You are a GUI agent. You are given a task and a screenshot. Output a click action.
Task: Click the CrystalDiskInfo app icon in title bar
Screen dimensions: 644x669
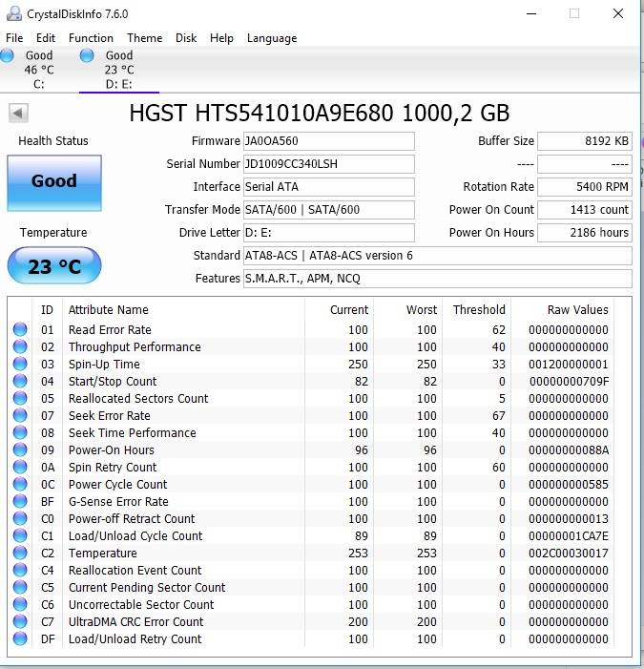(x=13, y=13)
